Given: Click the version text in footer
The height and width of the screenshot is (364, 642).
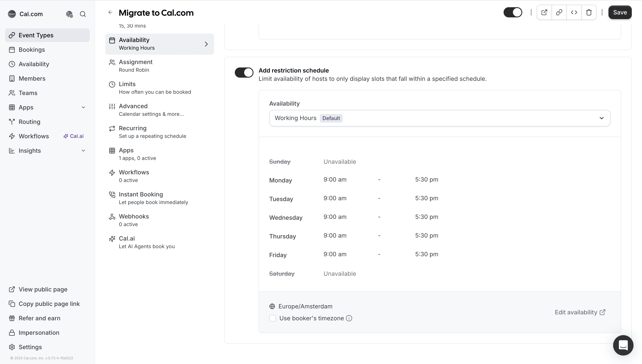Looking at the screenshot, I should click(x=42, y=358).
